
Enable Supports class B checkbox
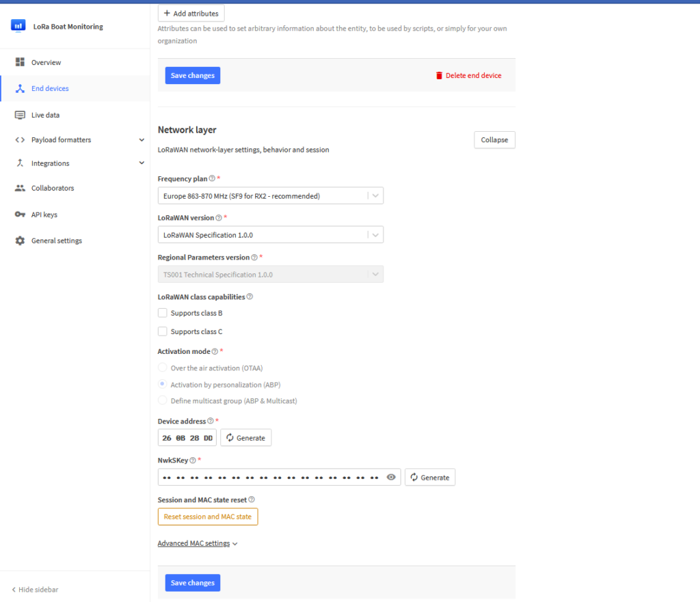coord(163,313)
